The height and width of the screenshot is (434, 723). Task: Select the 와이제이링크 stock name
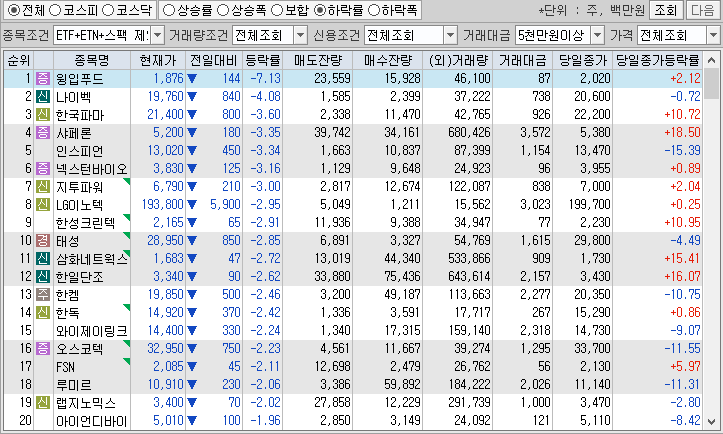pos(91,331)
